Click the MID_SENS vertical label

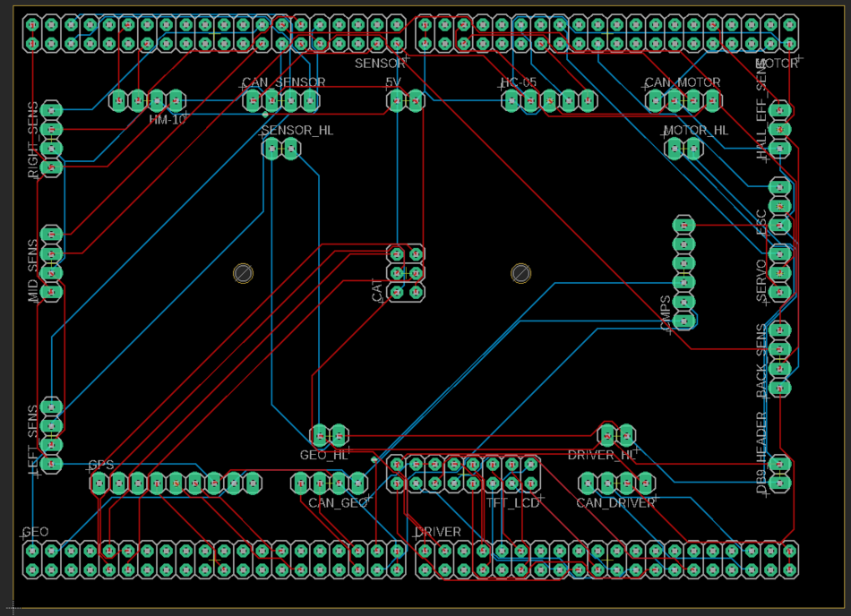tap(33, 270)
